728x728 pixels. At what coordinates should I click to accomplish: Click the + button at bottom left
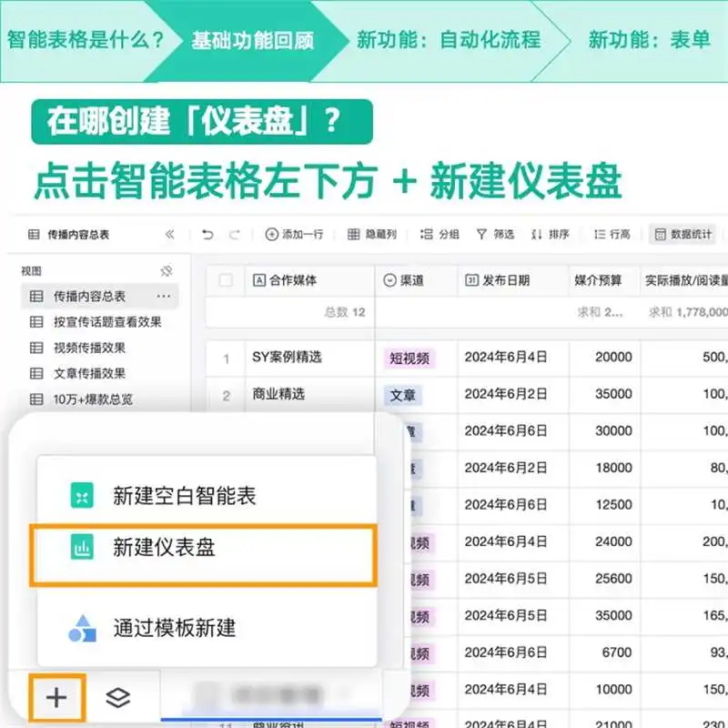coord(56,696)
